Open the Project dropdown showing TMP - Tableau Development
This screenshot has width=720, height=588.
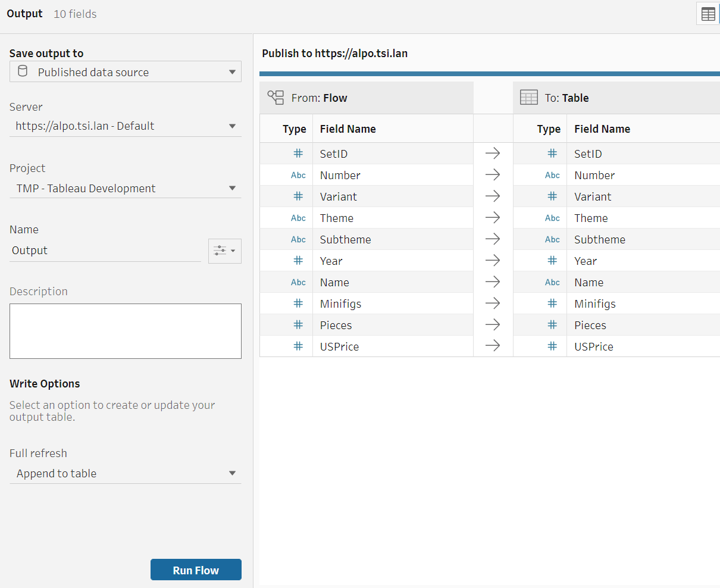(125, 189)
